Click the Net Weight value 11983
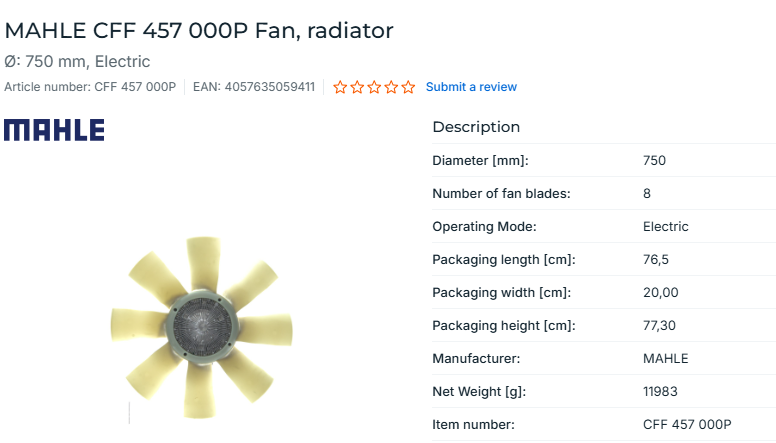This screenshot has height=443, width=776. tap(660, 391)
